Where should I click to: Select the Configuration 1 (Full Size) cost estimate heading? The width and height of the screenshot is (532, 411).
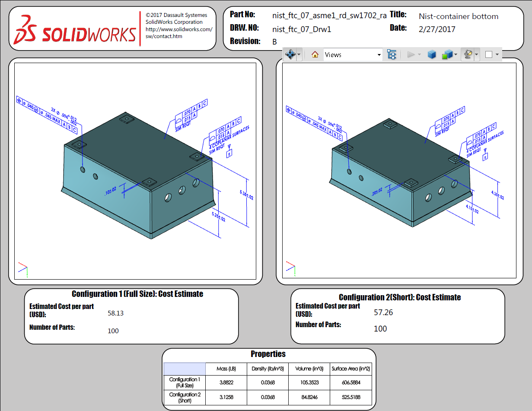(138, 294)
